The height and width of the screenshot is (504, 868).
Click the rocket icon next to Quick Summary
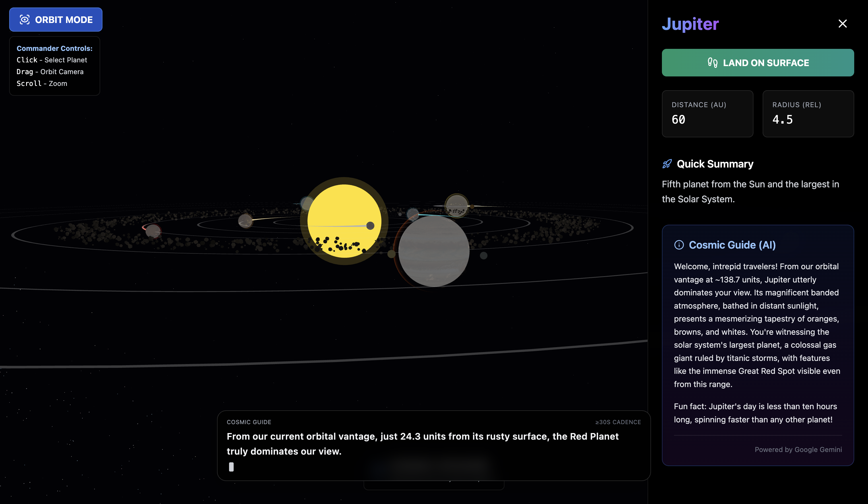coord(667,164)
